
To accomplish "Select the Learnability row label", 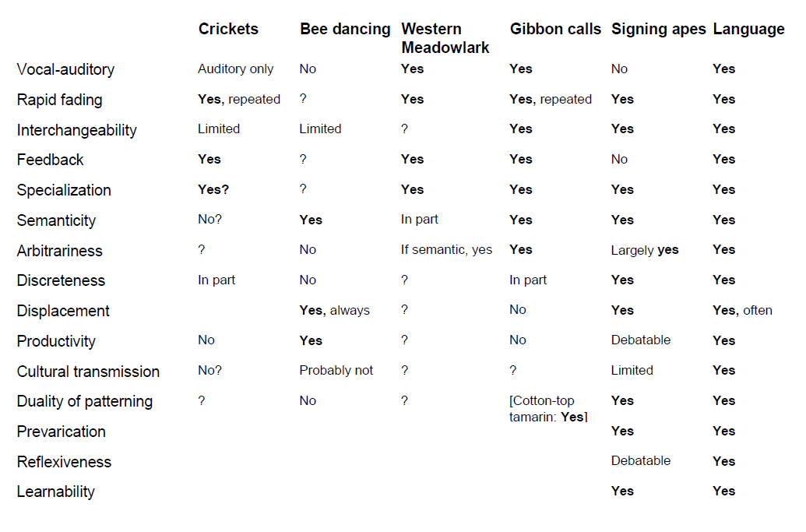I will pyautogui.click(x=55, y=492).
